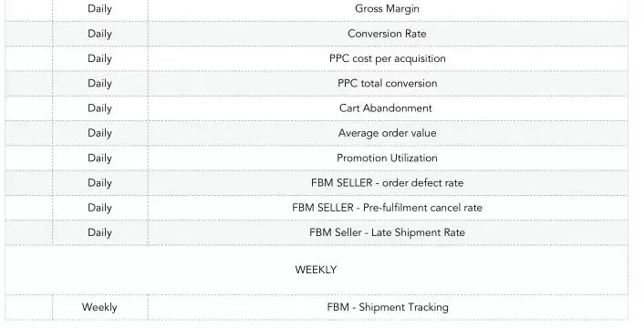Image resolution: width=644 pixels, height=328 pixels.
Task: Click the Gross Margin cell
Action: pos(388,8)
